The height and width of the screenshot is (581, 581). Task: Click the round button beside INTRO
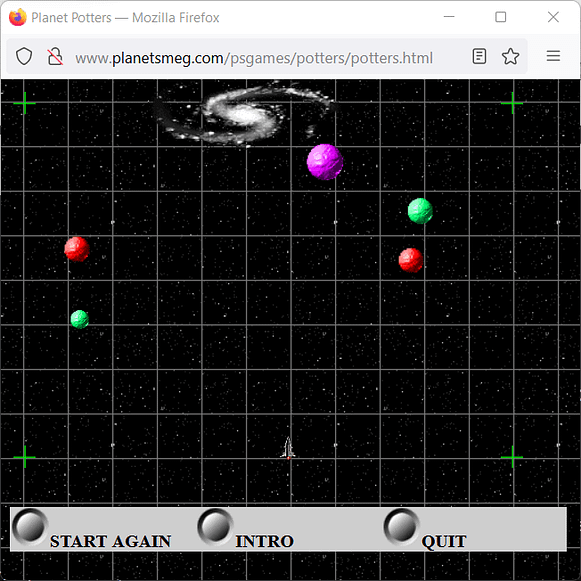pyautogui.click(x=215, y=527)
